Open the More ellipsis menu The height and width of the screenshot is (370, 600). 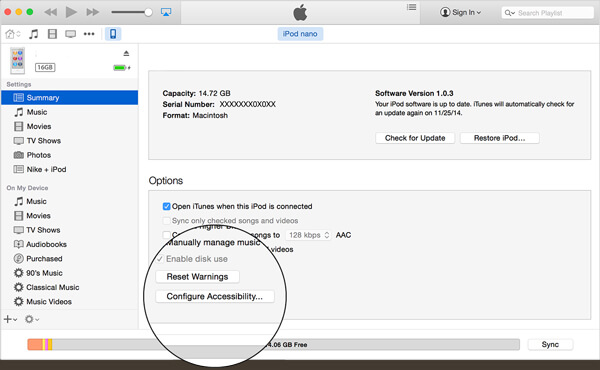coord(89,34)
